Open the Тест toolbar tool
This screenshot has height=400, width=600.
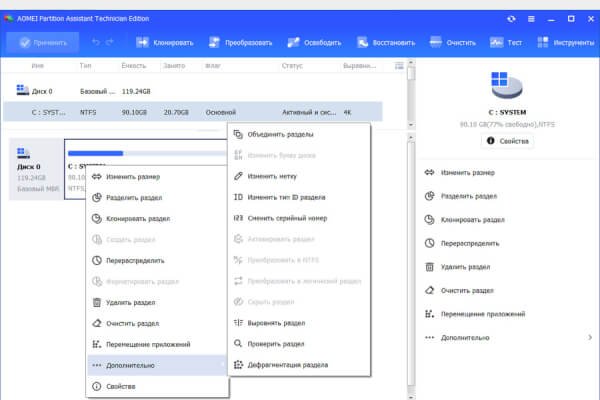[x=506, y=42]
